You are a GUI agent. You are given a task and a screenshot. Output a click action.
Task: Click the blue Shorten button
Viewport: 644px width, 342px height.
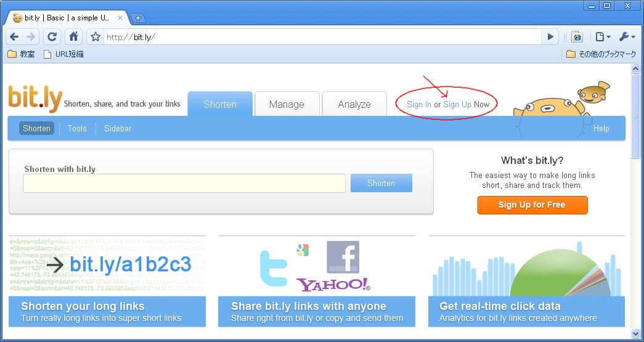(x=381, y=183)
